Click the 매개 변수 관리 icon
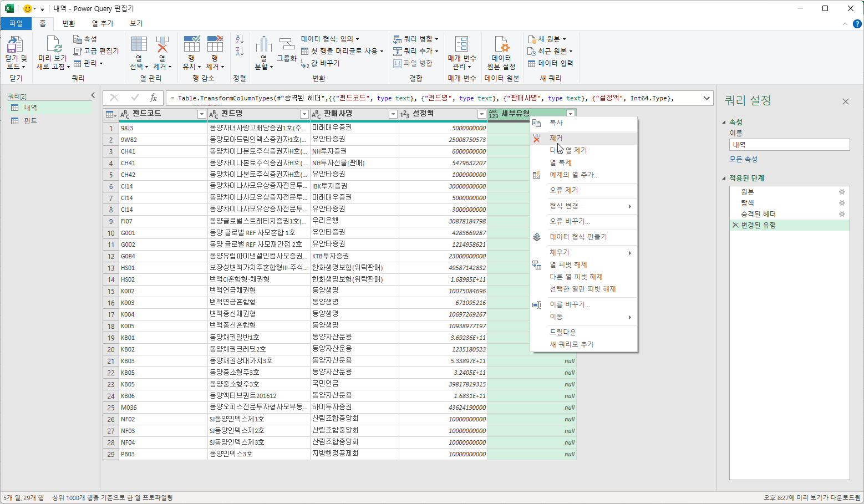This screenshot has height=504, width=864. click(461, 44)
